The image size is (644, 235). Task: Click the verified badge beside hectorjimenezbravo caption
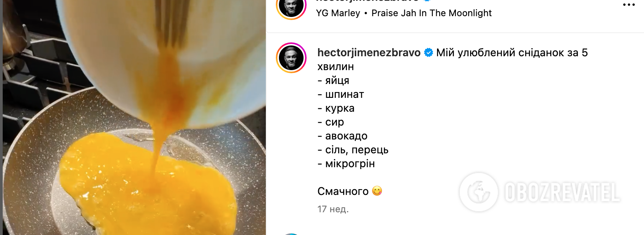428,53
